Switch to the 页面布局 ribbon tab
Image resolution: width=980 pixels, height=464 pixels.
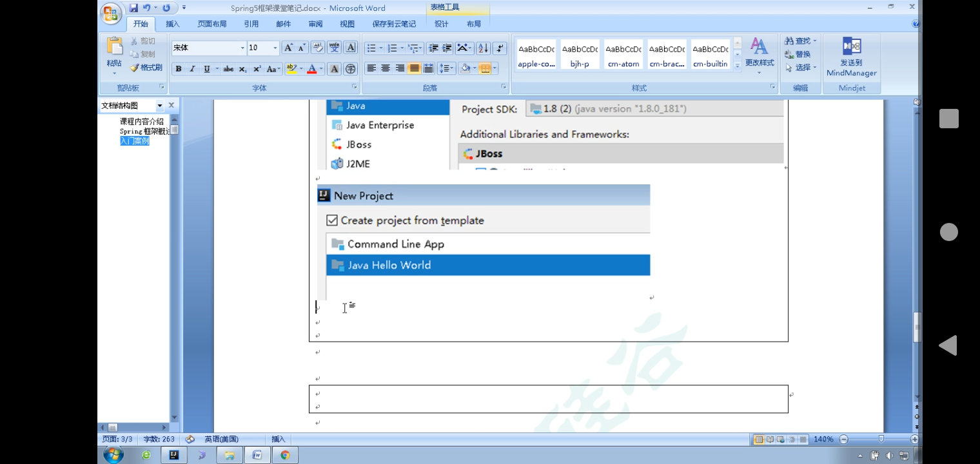[211, 24]
